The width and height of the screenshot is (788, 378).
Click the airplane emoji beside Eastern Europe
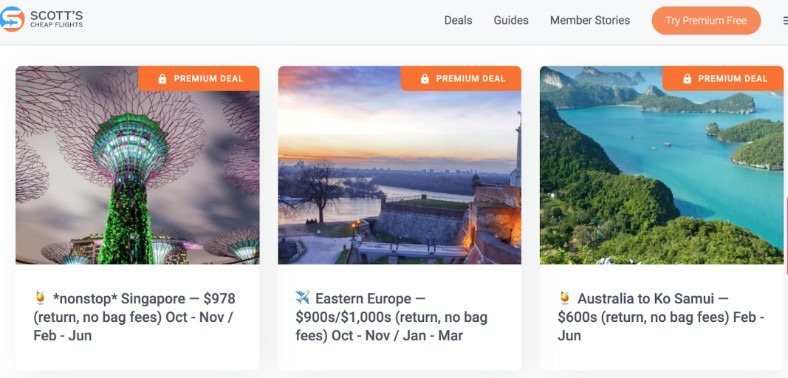click(x=303, y=298)
